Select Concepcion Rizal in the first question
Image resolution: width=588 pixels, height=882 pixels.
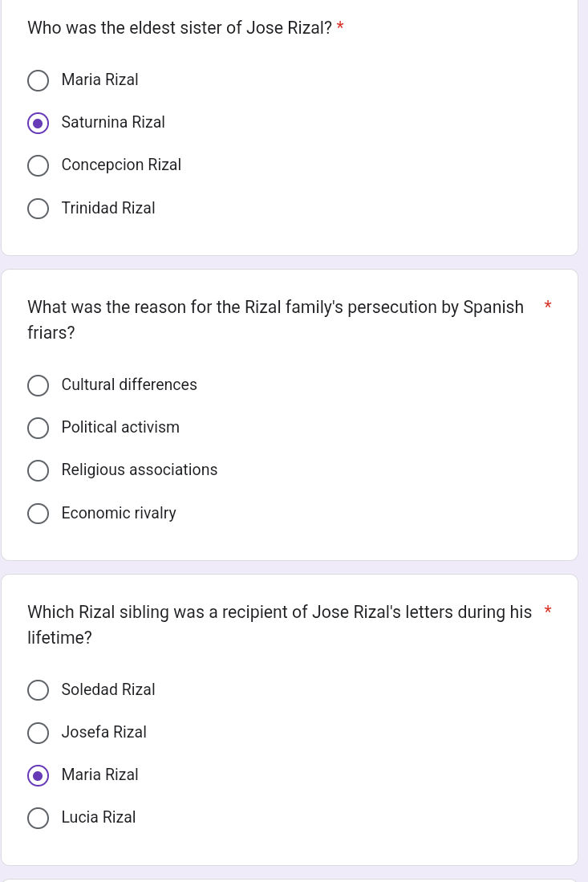38,165
